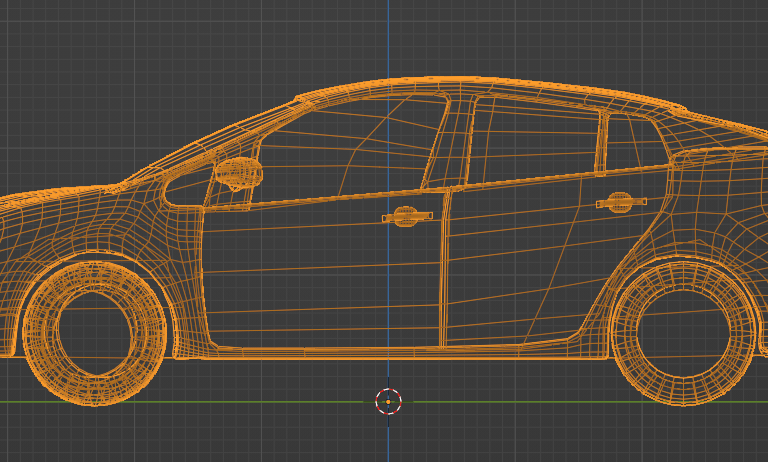Select the side mirror wireframe

[x=237, y=173]
